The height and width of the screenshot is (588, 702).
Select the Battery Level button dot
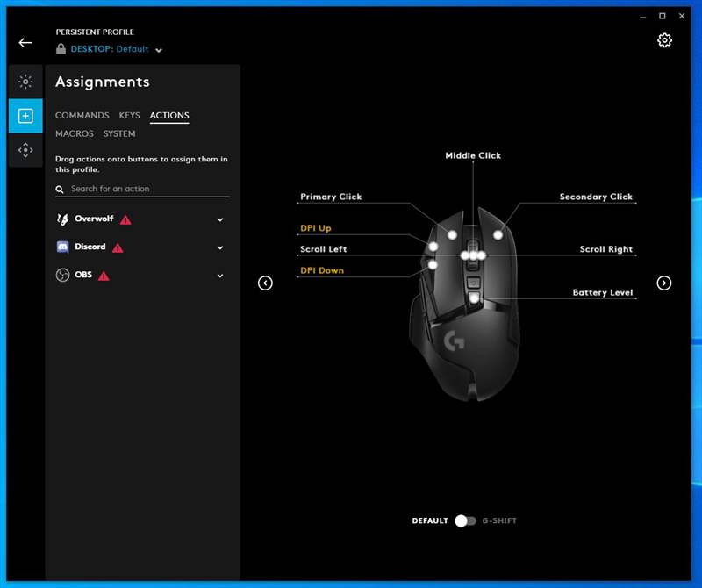pyautogui.click(x=474, y=298)
